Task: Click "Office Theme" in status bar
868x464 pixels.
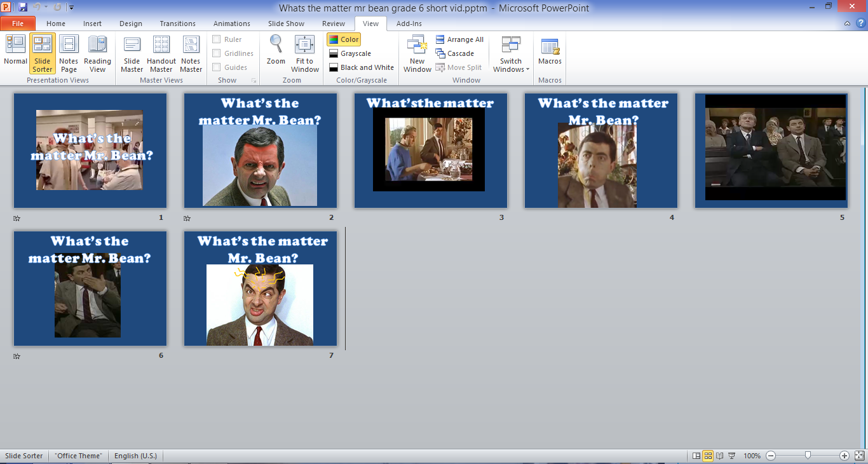Action: (x=78, y=456)
